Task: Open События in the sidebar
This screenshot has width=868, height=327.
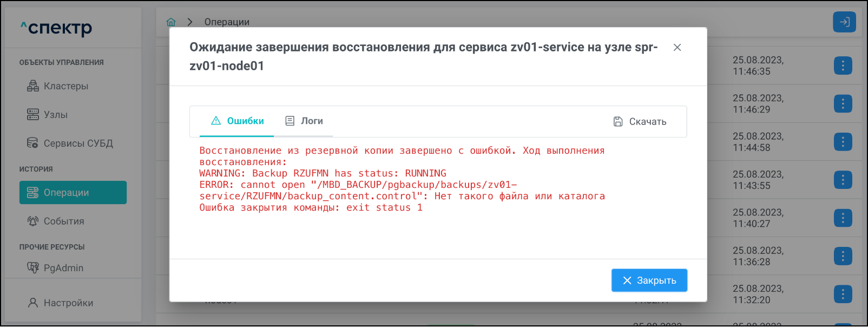Action: 55,221
